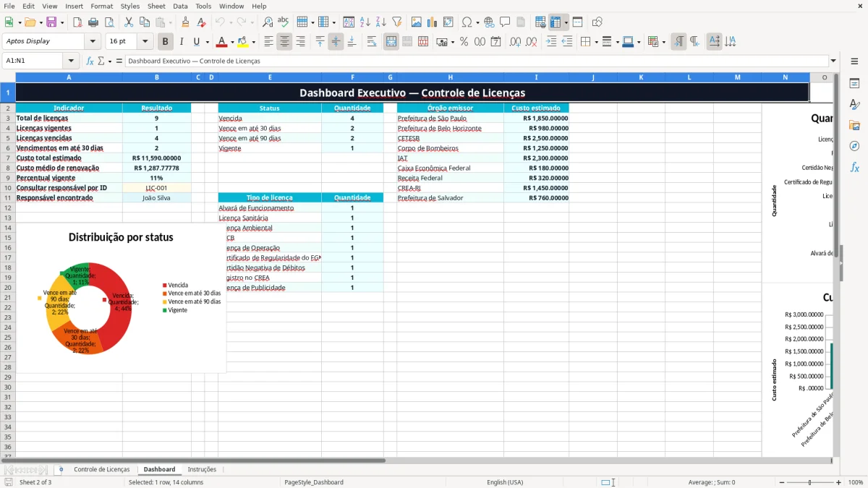Open Print Preview toggle
Image resolution: width=868 pixels, height=488 pixels.
tap(108, 22)
